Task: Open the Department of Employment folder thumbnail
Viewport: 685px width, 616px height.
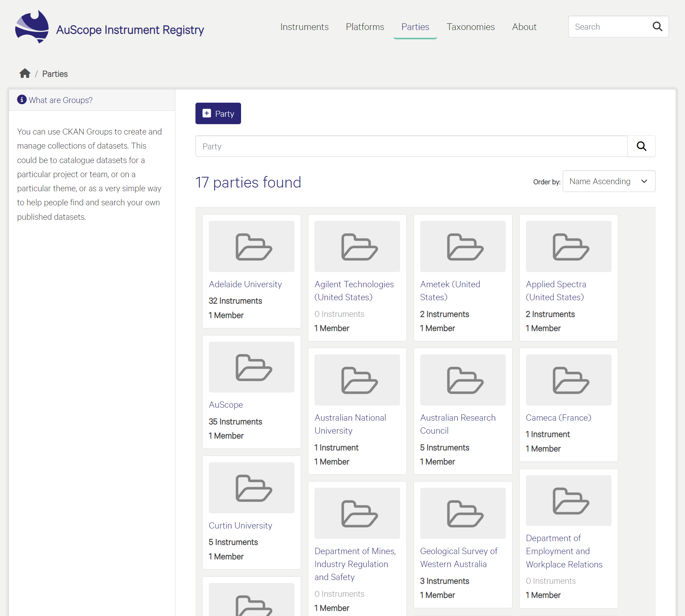Action: pyautogui.click(x=569, y=500)
